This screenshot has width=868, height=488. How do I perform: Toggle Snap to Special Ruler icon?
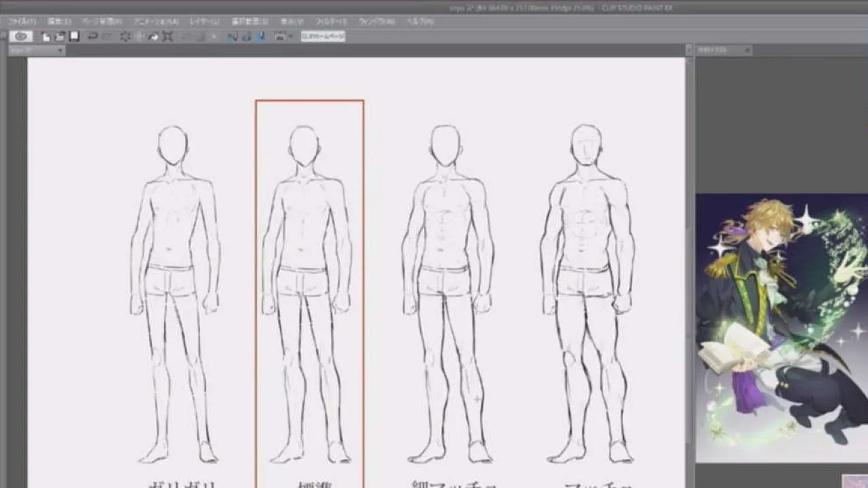coord(246,36)
